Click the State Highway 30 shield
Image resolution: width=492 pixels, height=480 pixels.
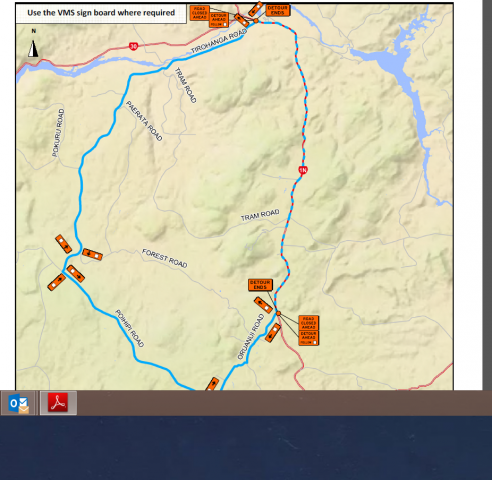coord(133,46)
